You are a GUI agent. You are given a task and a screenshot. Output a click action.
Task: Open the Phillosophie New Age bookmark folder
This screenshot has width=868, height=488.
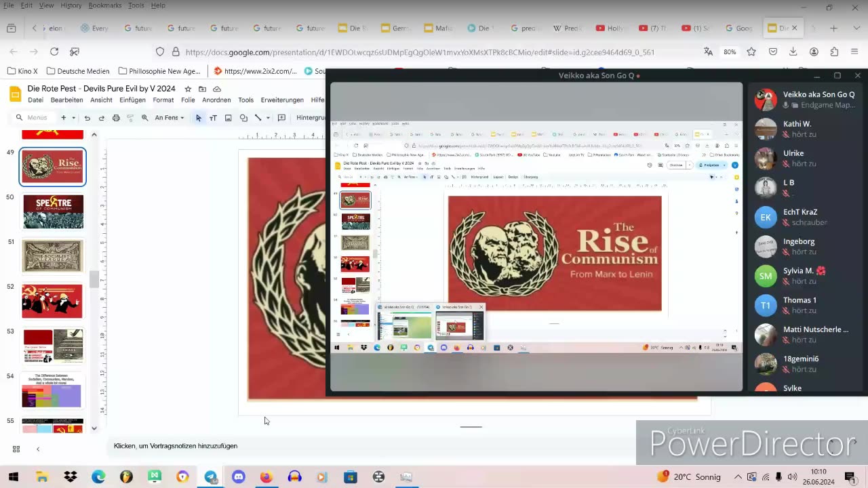[159, 70]
